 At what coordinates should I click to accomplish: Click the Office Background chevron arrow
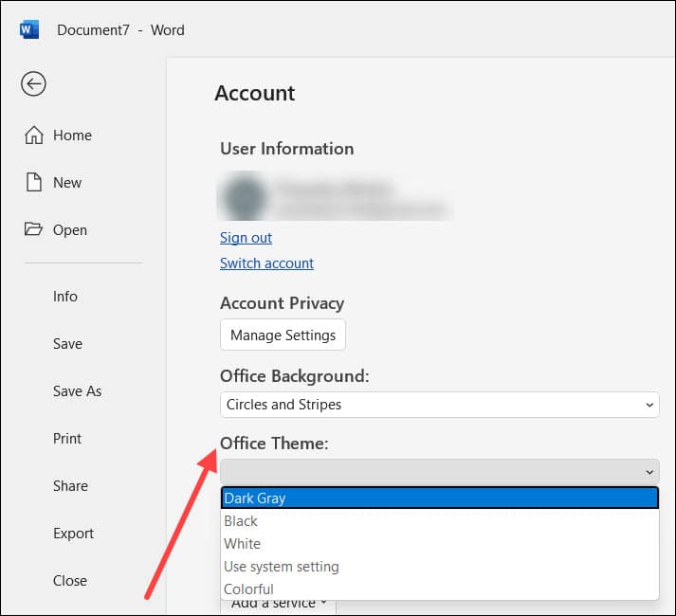click(649, 405)
